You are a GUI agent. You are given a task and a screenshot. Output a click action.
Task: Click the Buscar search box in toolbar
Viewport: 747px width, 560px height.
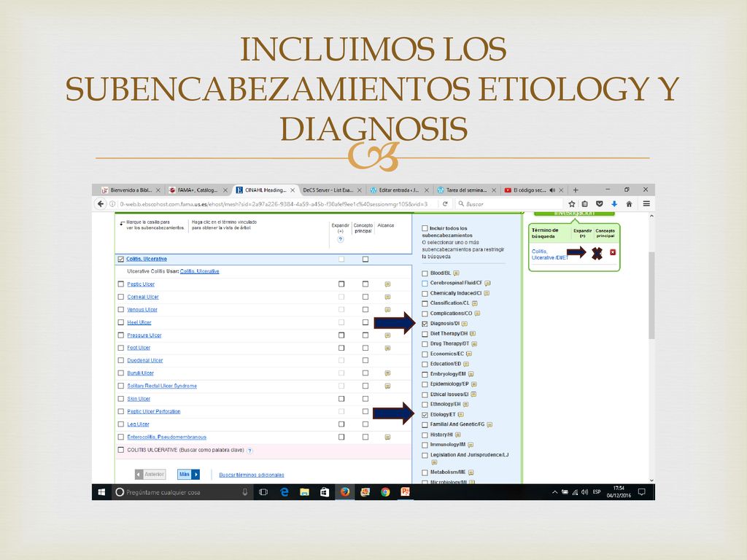tap(510, 204)
